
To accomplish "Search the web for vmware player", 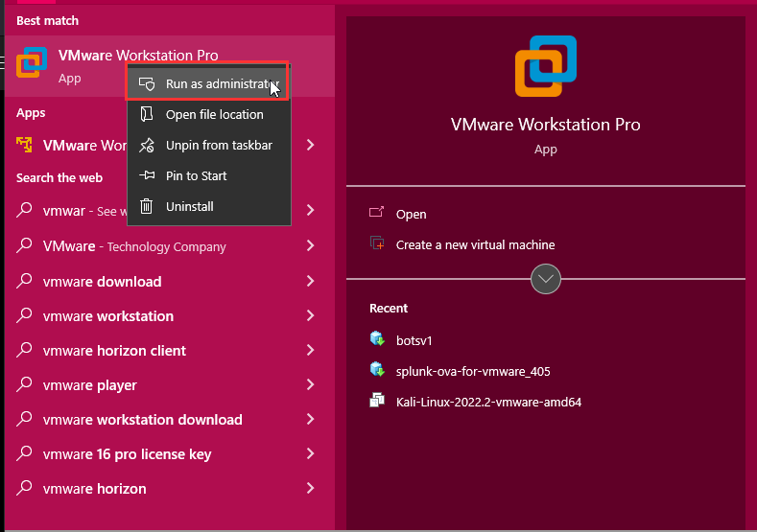I will coord(90,385).
